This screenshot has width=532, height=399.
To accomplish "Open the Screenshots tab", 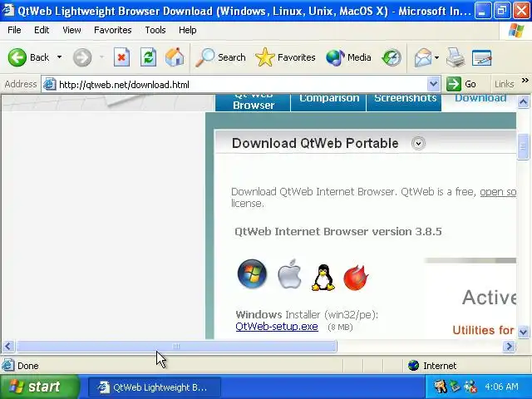I will (x=405, y=103).
